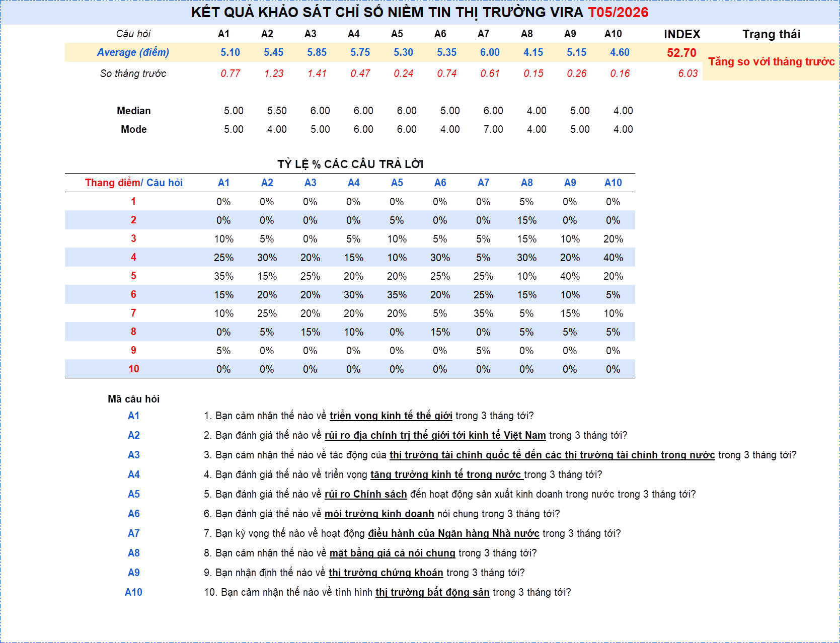Click the TỶ LỆ % CÁC CÂU TRẢ LỜI heading

coord(350,164)
